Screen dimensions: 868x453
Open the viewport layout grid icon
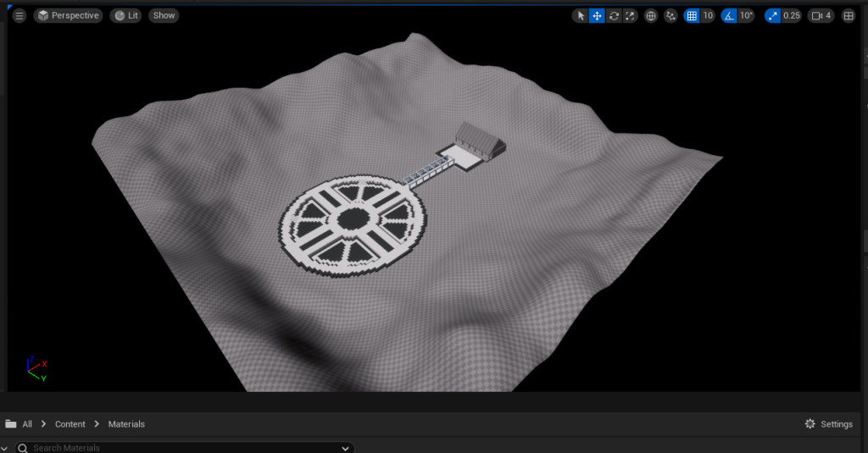pyautogui.click(x=849, y=15)
